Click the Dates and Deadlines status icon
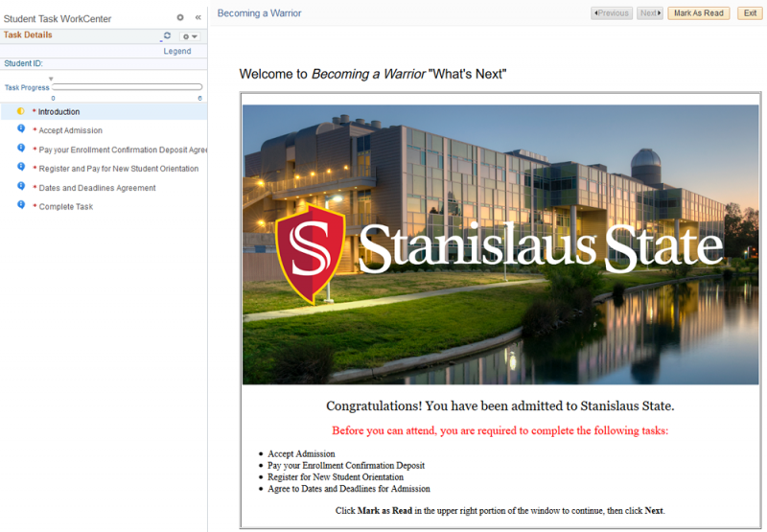Viewport: 767px width, 532px height. [x=21, y=186]
